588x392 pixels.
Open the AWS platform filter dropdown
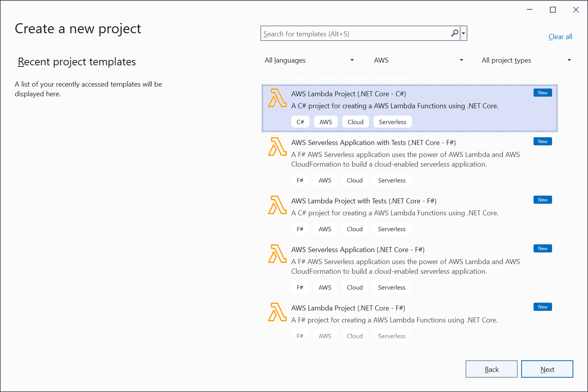tap(418, 60)
